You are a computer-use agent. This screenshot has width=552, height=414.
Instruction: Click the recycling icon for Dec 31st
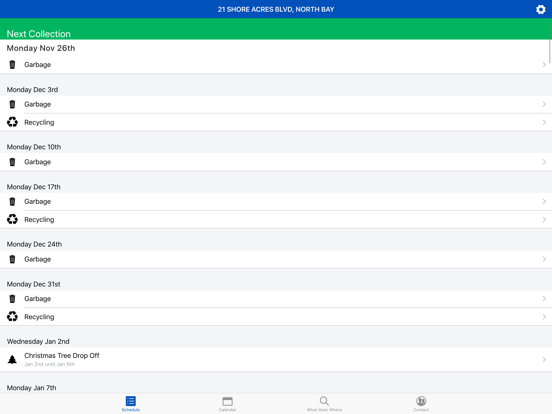click(12, 316)
